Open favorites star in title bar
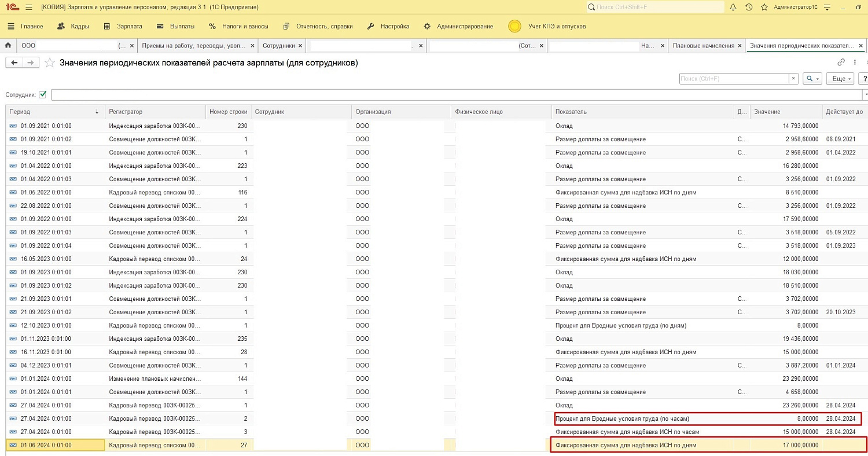Viewport: 868px width, 456px height. click(764, 8)
